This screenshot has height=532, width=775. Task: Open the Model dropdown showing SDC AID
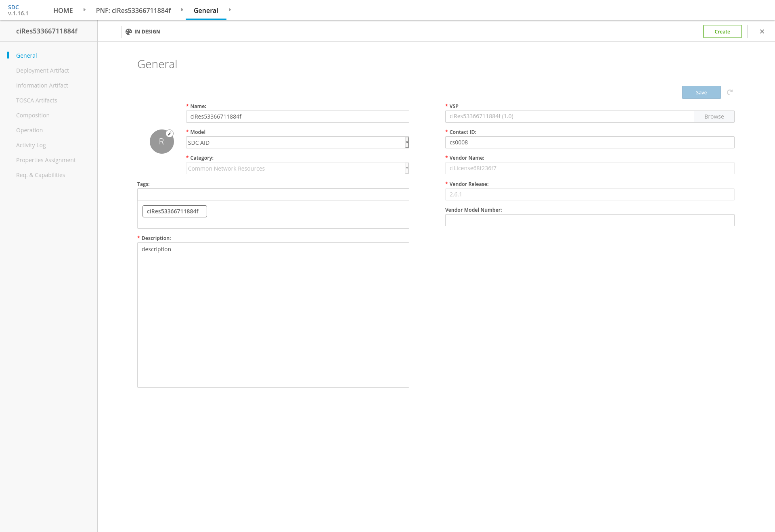297,142
